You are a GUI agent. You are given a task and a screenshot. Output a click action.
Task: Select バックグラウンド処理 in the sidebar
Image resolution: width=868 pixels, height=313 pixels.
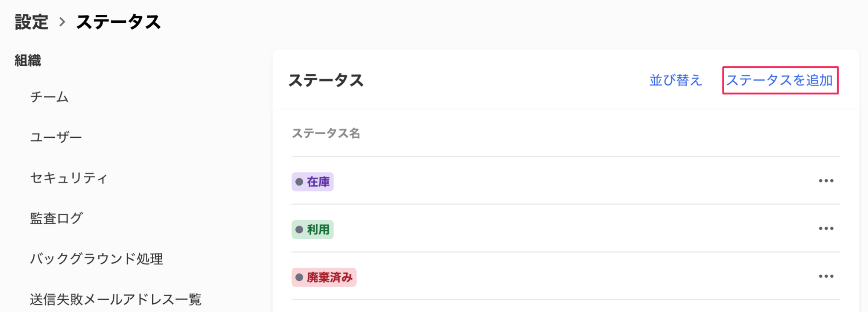(96, 259)
